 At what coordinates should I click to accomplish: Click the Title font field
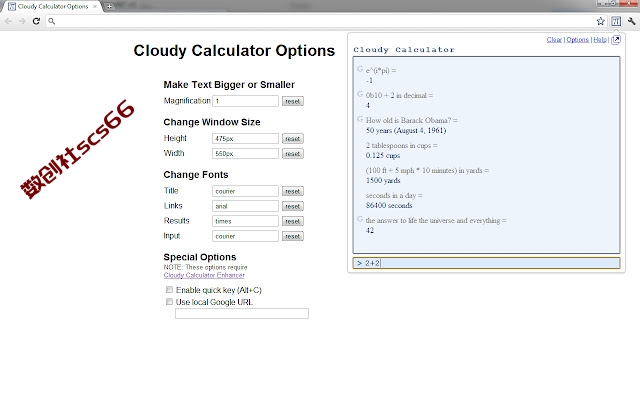pos(245,191)
